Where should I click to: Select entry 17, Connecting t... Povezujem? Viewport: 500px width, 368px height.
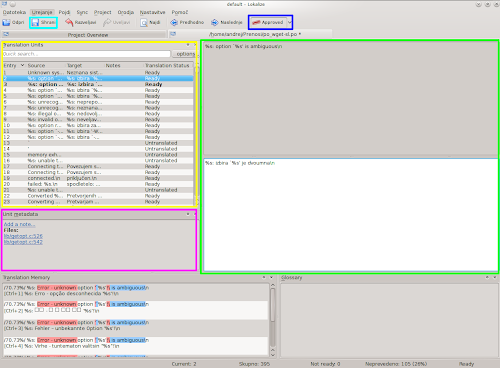[x=98, y=166]
